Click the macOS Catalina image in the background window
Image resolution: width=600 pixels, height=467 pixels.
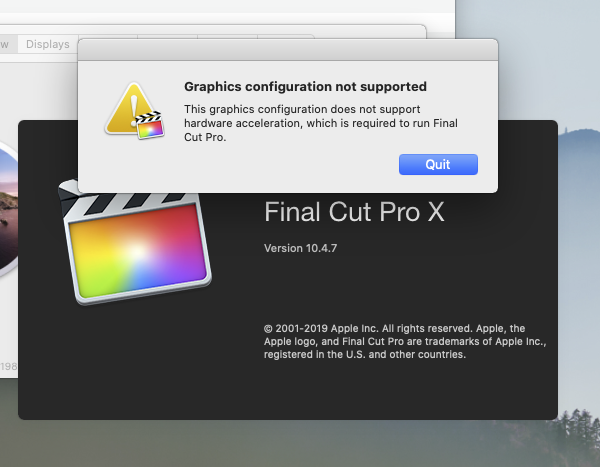pos(8,209)
